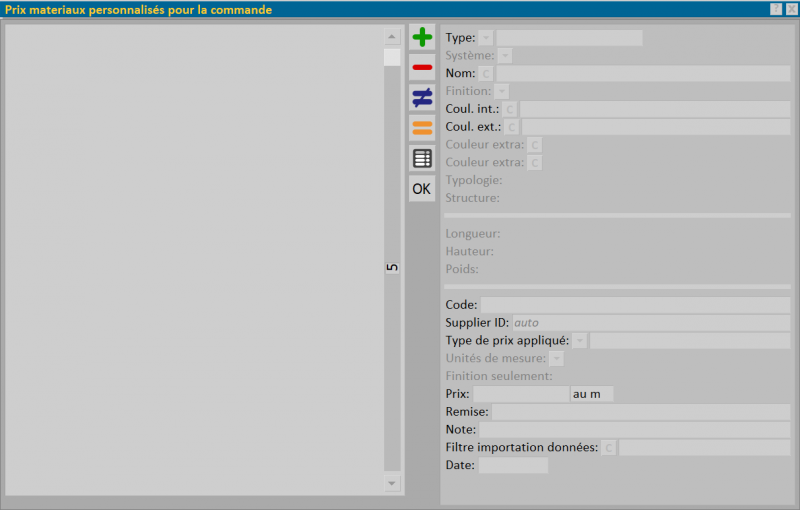
Task: Click C button beside second Couleur extra
Action: click(534, 163)
